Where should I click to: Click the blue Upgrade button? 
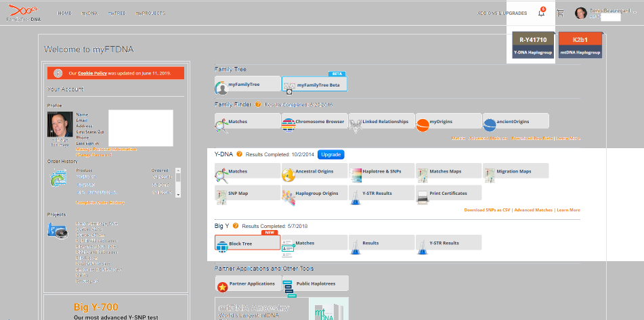[x=330, y=155]
